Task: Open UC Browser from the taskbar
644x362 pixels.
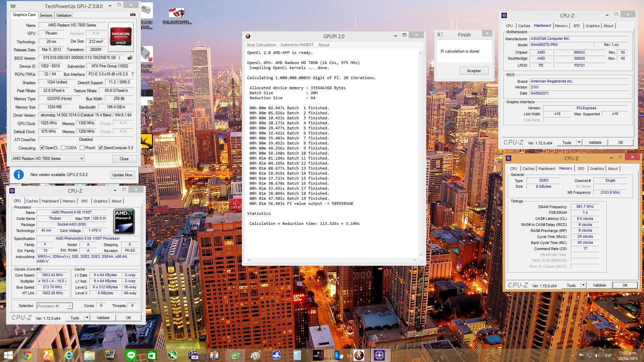Action: pos(48,355)
